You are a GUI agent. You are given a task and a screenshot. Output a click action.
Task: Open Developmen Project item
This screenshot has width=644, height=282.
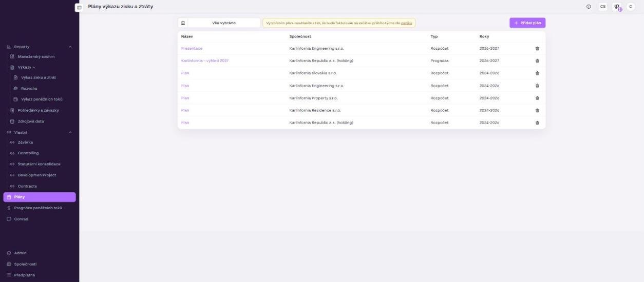(x=37, y=175)
